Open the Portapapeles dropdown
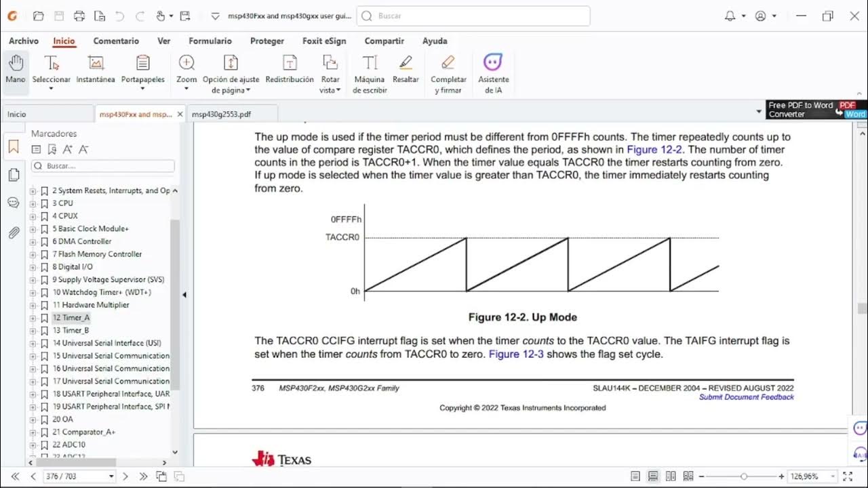 click(143, 89)
